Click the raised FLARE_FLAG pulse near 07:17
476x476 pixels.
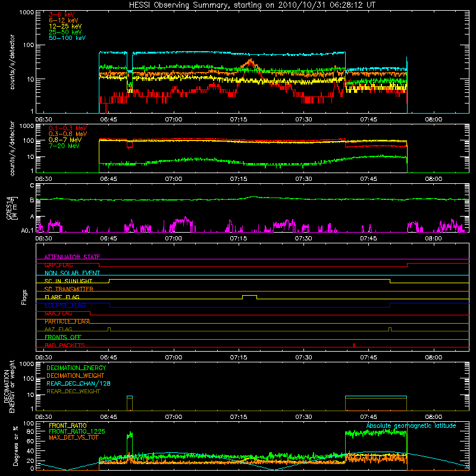[249, 296]
